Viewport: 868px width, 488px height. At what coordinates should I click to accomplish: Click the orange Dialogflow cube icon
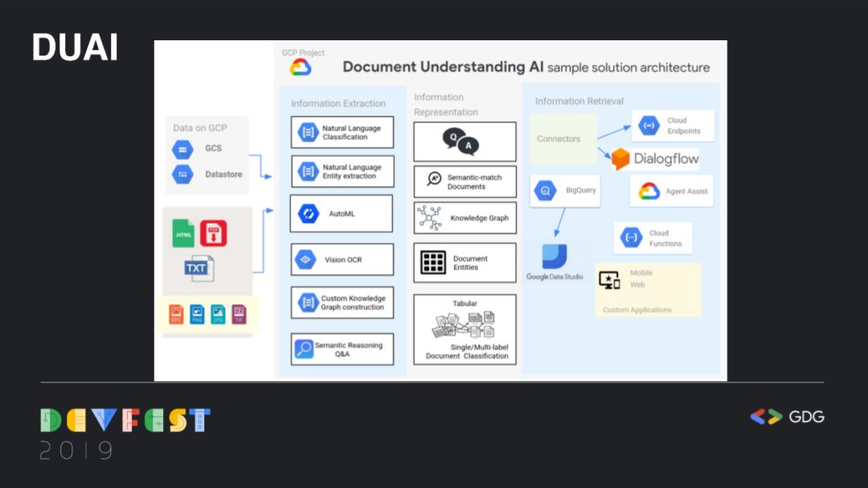(x=620, y=159)
